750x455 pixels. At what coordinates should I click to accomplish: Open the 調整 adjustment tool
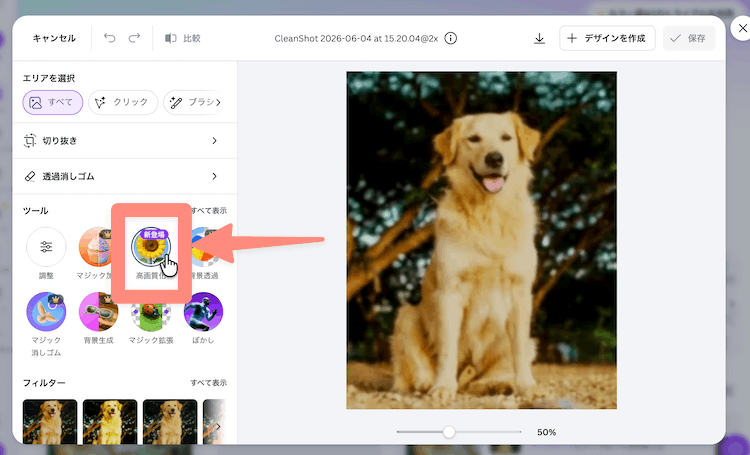tap(46, 247)
